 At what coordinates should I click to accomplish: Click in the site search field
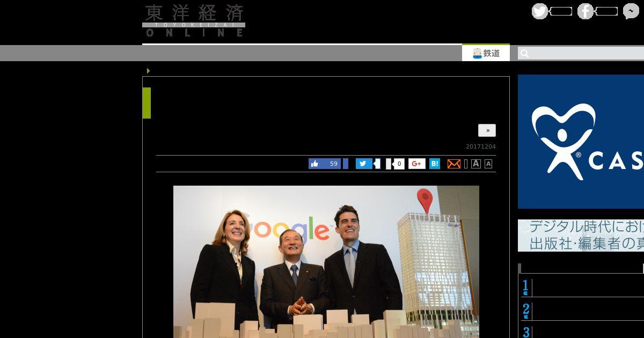point(581,53)
